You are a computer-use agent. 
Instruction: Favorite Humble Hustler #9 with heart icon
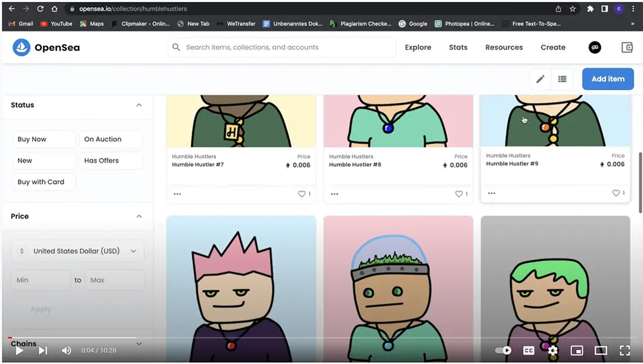(x=616, y=193)
